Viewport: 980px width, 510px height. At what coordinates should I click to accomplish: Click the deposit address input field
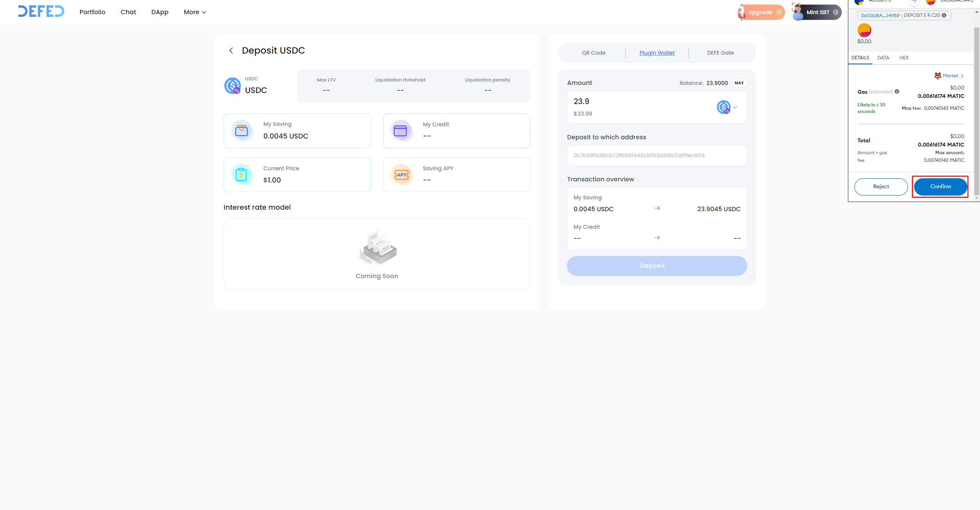pos(657,155)
